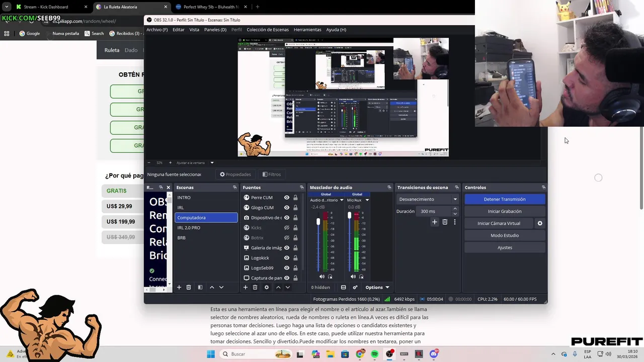Adjust the Mic/Aux volume fader
644x362 pixels.
349,215
